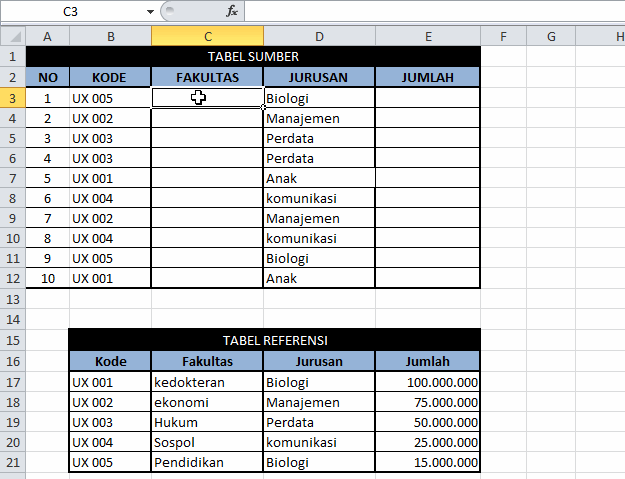Viewport: 625px width, 479px height.
Task: Click the Pendidikan cell
Action: [207, 463]
